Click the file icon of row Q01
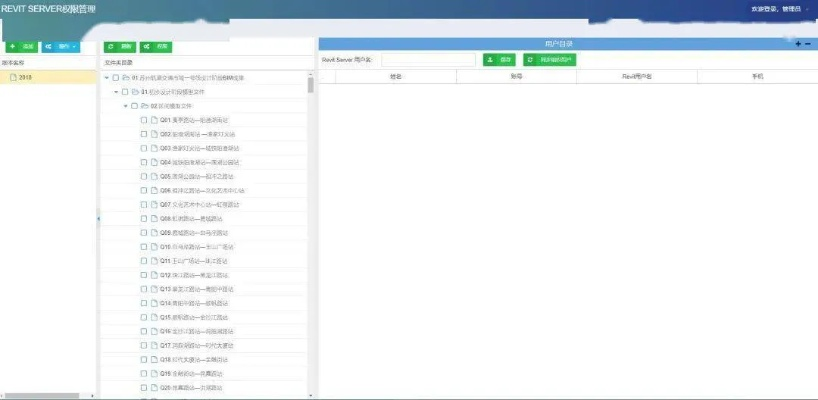Image resolution: width=818 pixels, height=400 pixels. point(154,120)
